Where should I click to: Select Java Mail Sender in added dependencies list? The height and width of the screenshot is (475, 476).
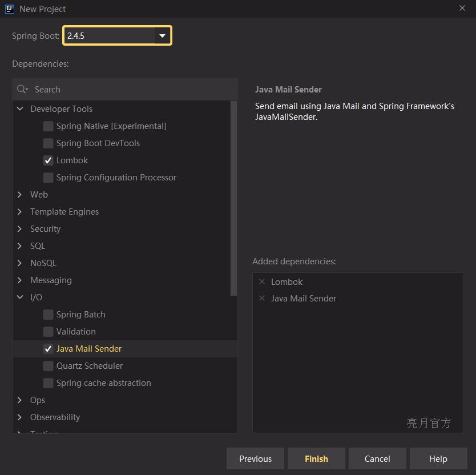point(304,298)
